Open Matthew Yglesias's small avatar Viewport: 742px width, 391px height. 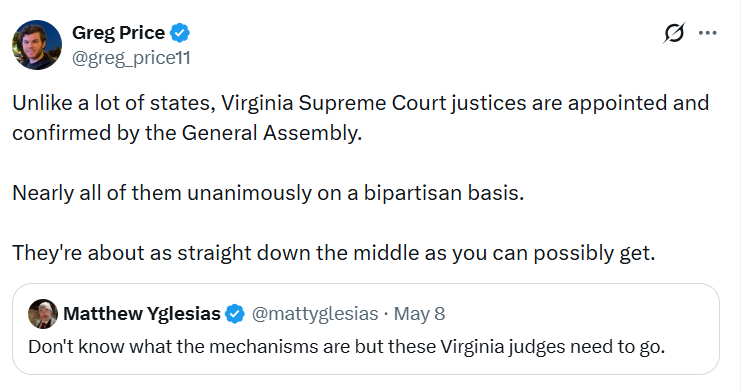point(43,313)
